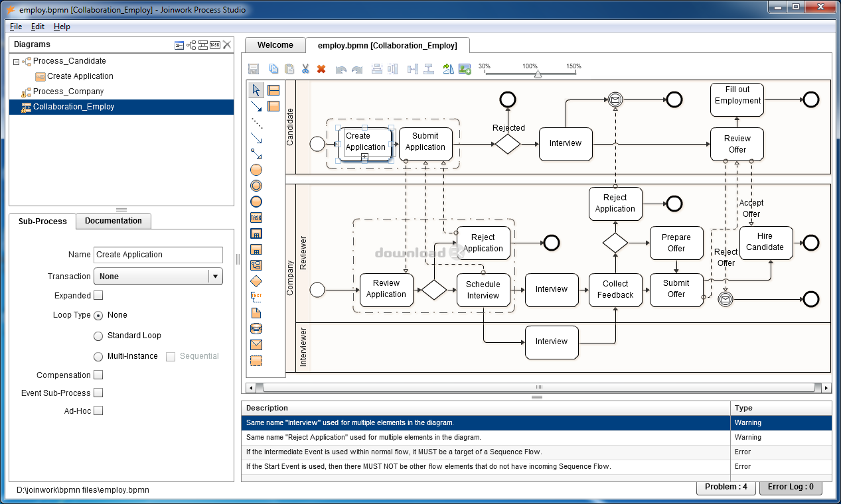Select the Data Store cylinder tool

[256, 329]
